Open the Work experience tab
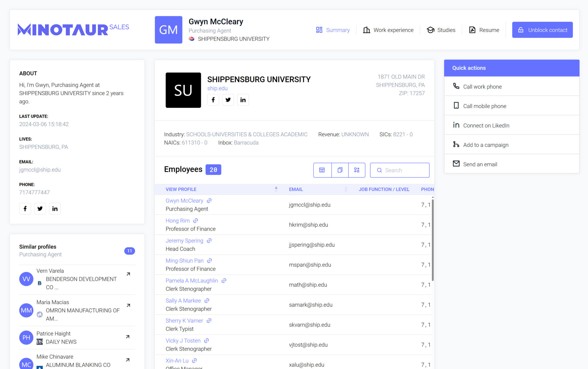The width and height of the screenshot is (588, 369). click(x=388, y=30)
